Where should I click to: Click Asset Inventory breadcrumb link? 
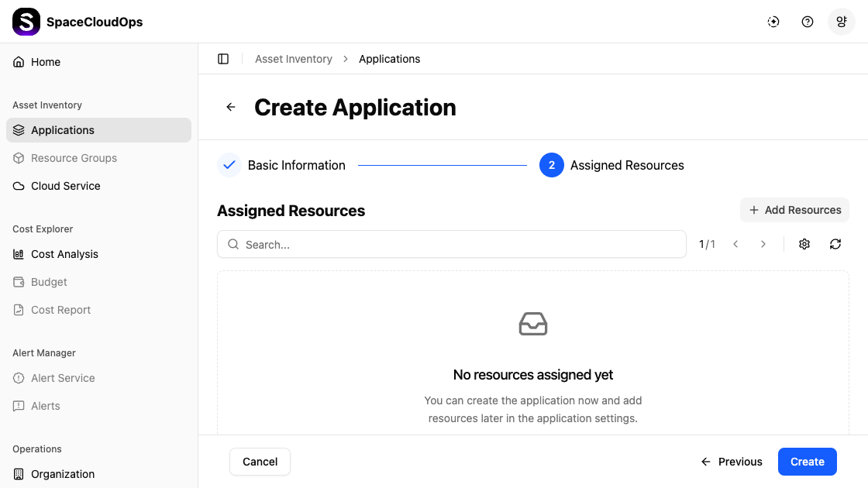294,59
